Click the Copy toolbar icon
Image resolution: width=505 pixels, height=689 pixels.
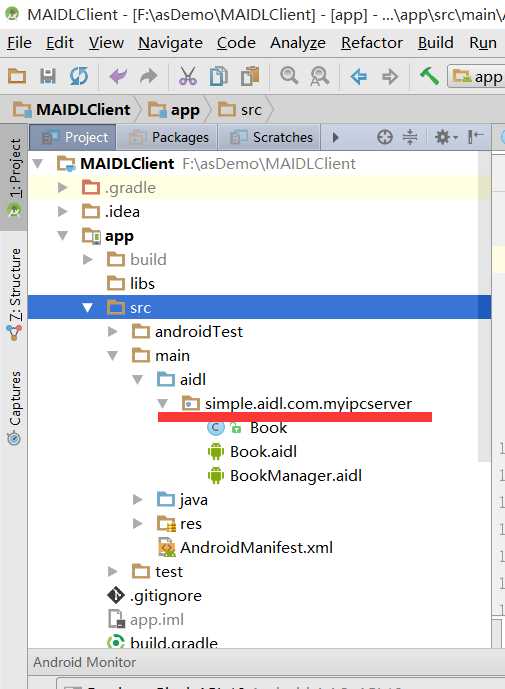(x=218, y=76)
